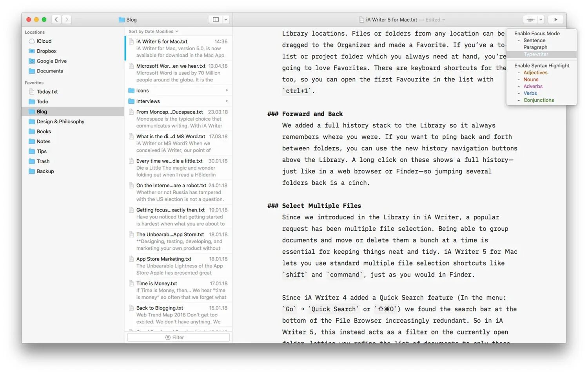Toggle the Library sidebar panel button
The width and height of the screenshot is (588, 374).
tap(216, 20)
